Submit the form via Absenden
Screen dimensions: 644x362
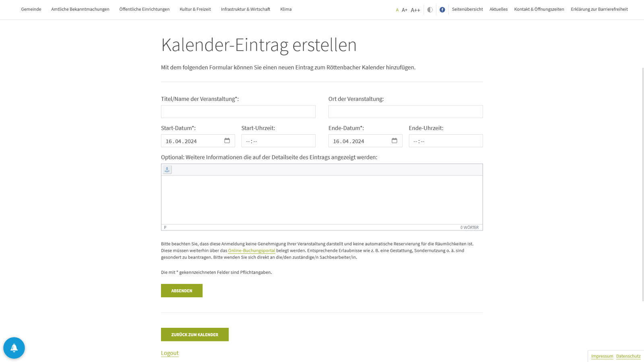pyautogui.click(x=182, y=290)
